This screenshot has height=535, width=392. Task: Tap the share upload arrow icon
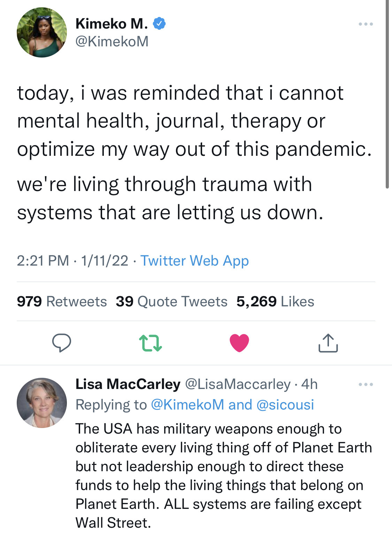tap(328, 343)
